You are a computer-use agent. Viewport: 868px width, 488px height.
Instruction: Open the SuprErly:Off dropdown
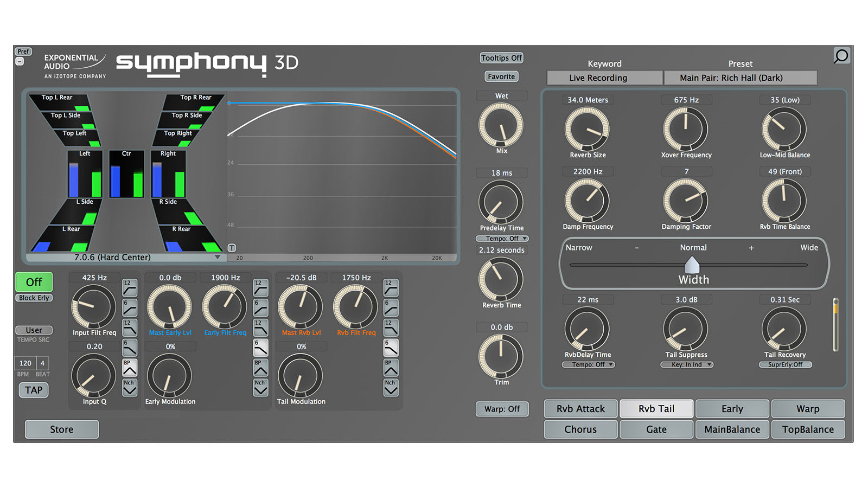(x=785, y=365)
